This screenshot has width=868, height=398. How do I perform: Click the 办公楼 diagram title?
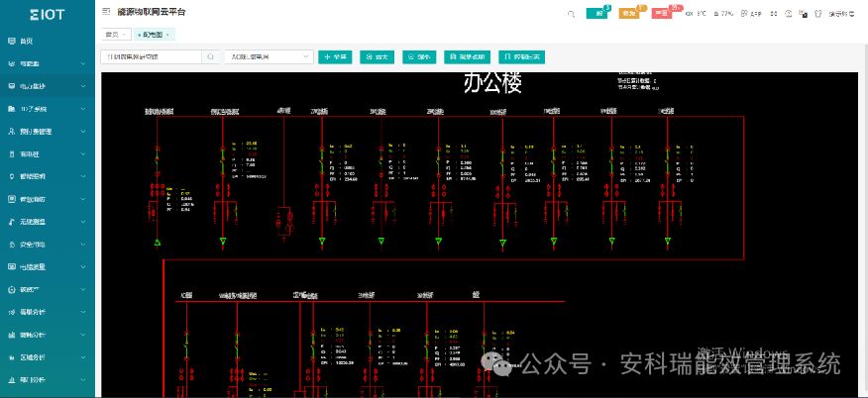click(x=492, y=83)
